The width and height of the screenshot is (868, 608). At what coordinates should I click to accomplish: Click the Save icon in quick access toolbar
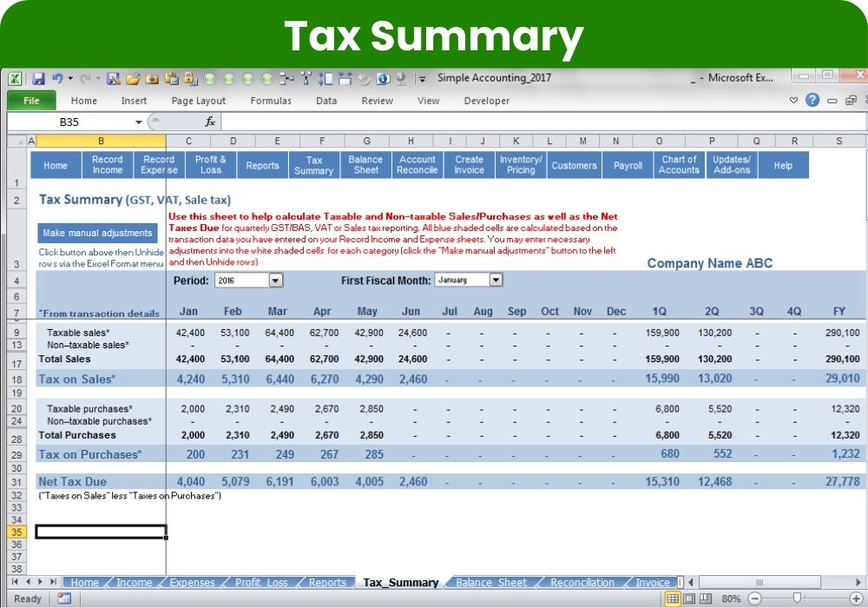(x=38, y=78)
